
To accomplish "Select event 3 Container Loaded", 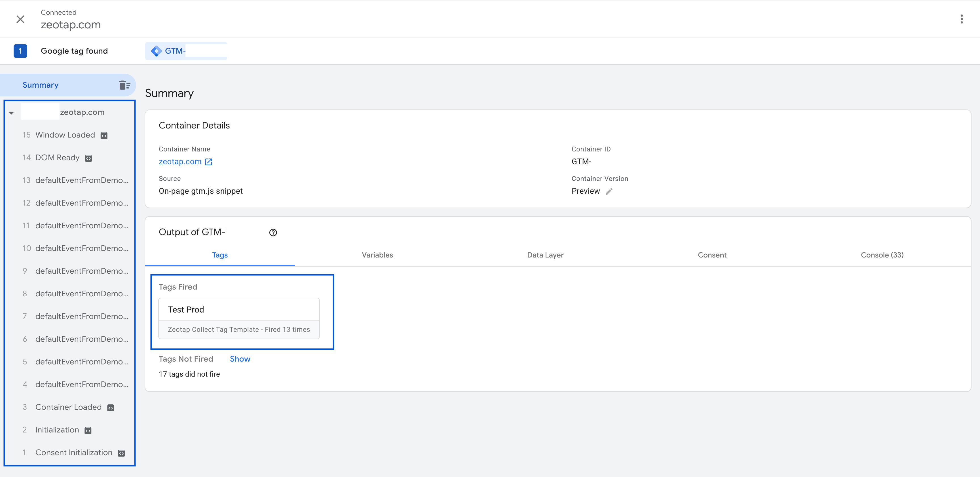I will 68,407.
